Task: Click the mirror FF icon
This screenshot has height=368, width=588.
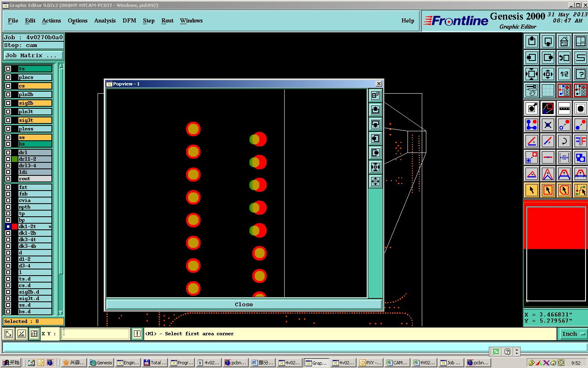Action: [581, 141]
